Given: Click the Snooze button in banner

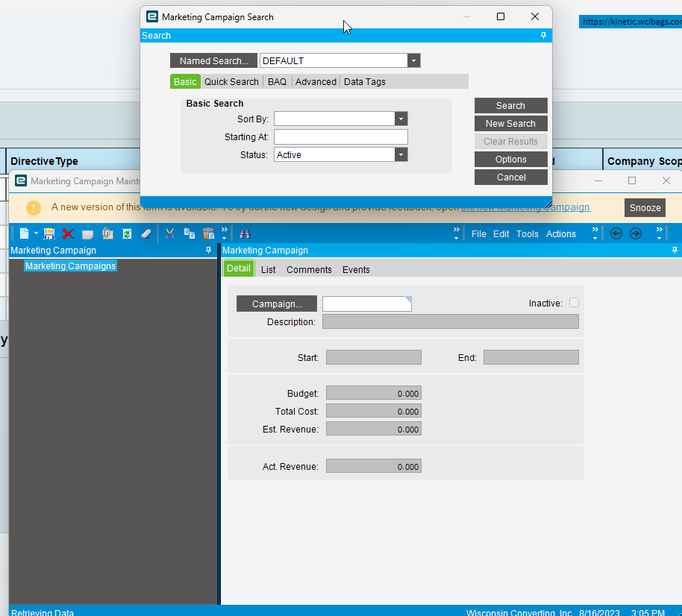Looking at the screenshot, I should point(645,208).
